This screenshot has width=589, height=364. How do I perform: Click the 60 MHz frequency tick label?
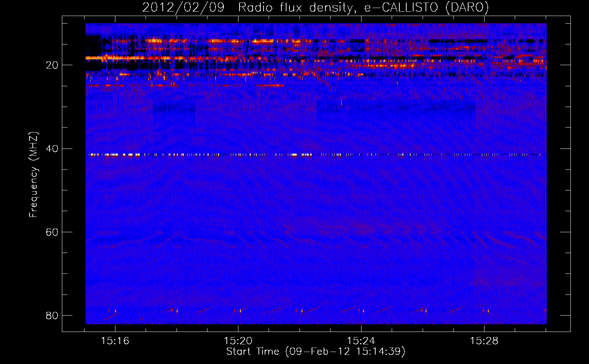52,232
